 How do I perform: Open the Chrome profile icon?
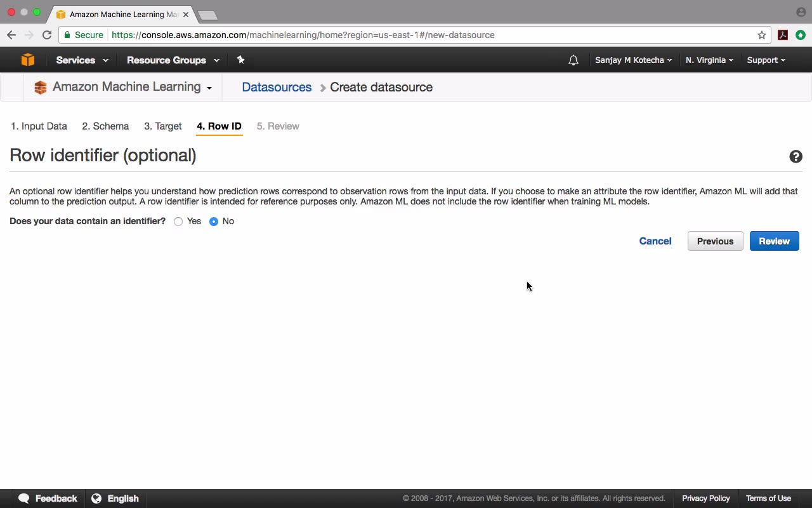coord(801,12)
